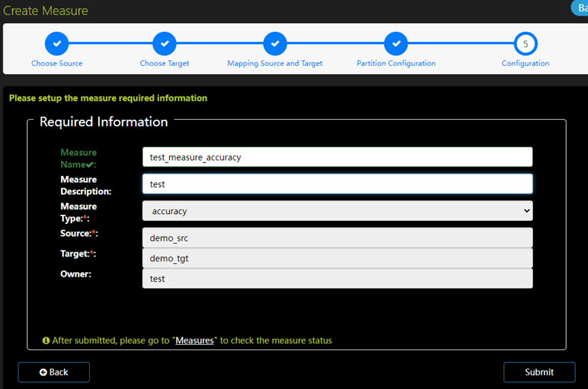Click the Owner label
Image resolution: width=588 pixels, height=389 pixels.
pos(75,274)
